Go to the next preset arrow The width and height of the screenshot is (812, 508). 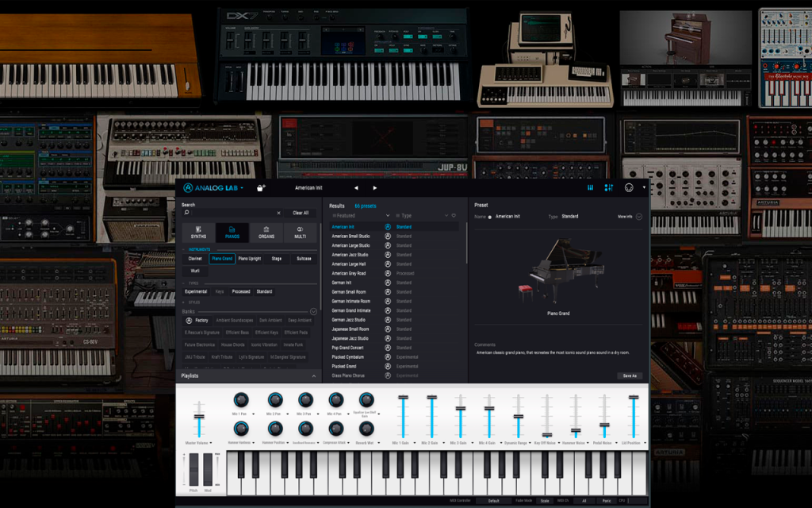point(375,187)
